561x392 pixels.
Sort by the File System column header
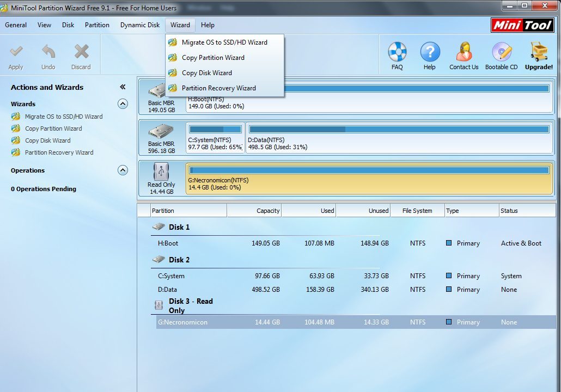point(418,211)
